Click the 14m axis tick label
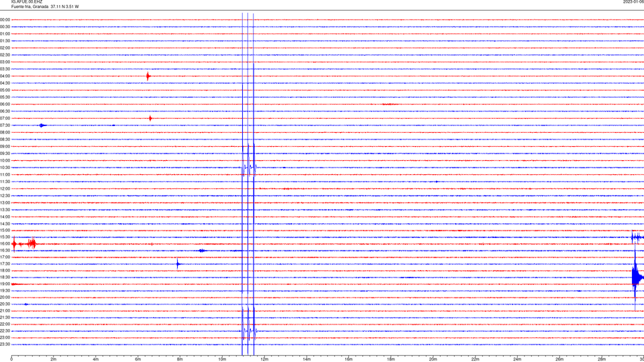Screen dimensions: 644x362 click(307, 359)
